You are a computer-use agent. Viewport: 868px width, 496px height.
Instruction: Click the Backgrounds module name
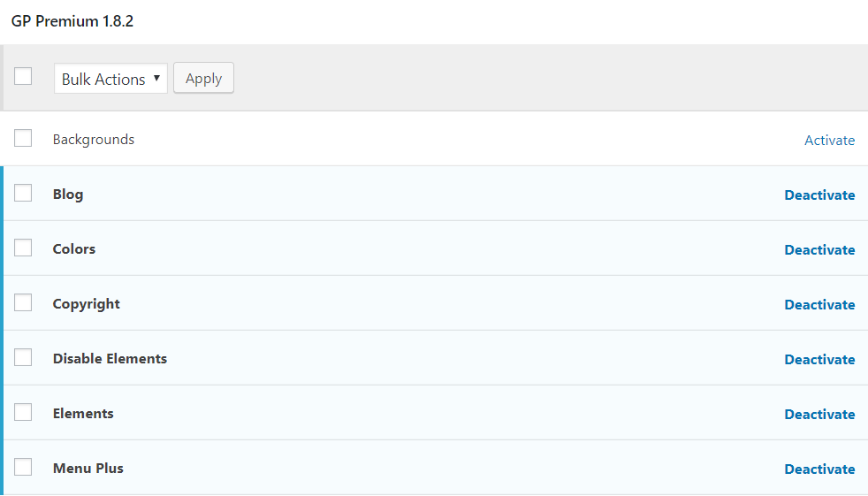[94, 140]
